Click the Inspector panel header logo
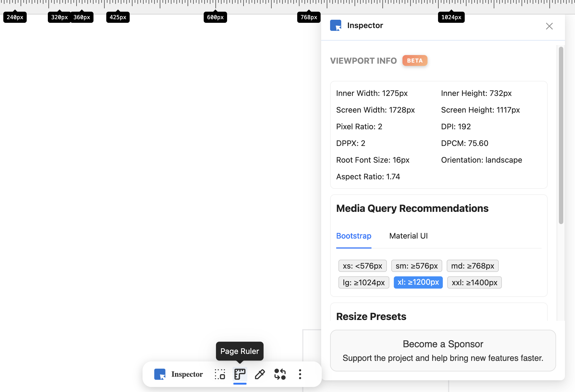The height and width of the screenshot is (392, 575). 336,25
